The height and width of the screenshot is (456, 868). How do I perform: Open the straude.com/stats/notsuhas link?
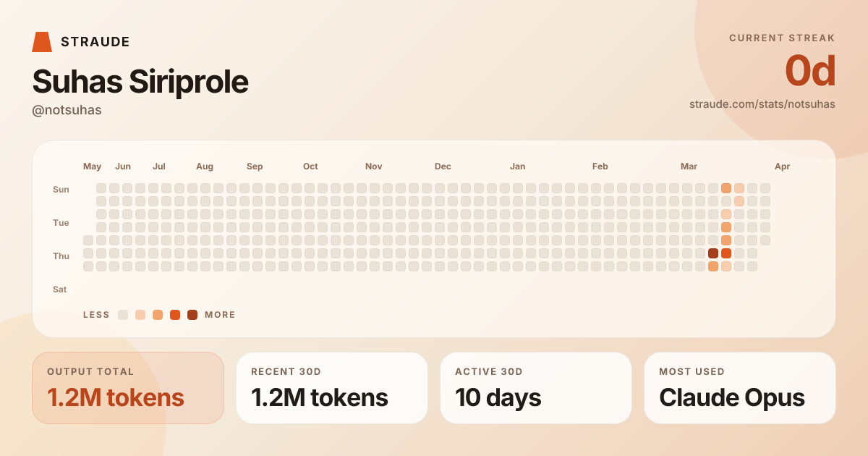pyautogui.click(x=762, y=104)
